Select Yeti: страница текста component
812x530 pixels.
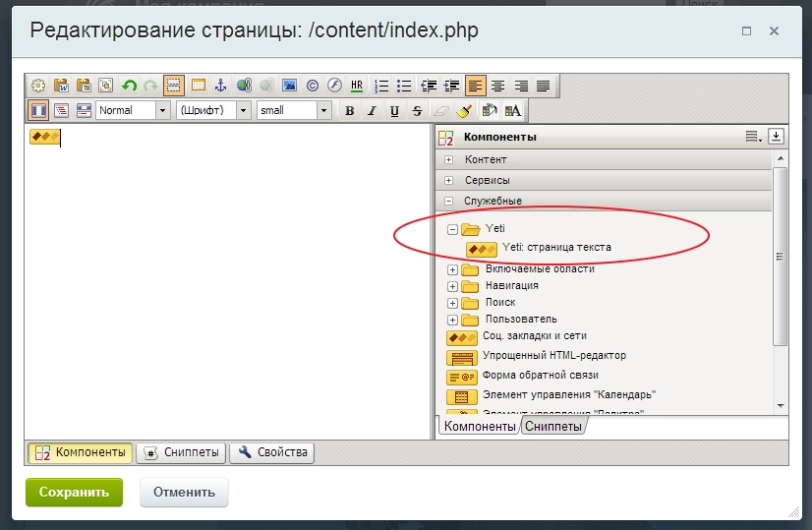pyautogui.click(x=539, y=248)
